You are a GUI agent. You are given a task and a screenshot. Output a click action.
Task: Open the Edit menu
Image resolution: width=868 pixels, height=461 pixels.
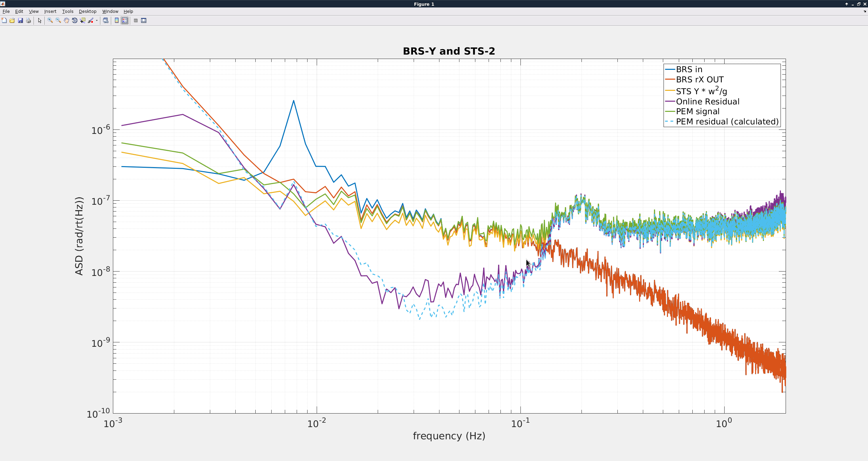click(x=19, y=12)
